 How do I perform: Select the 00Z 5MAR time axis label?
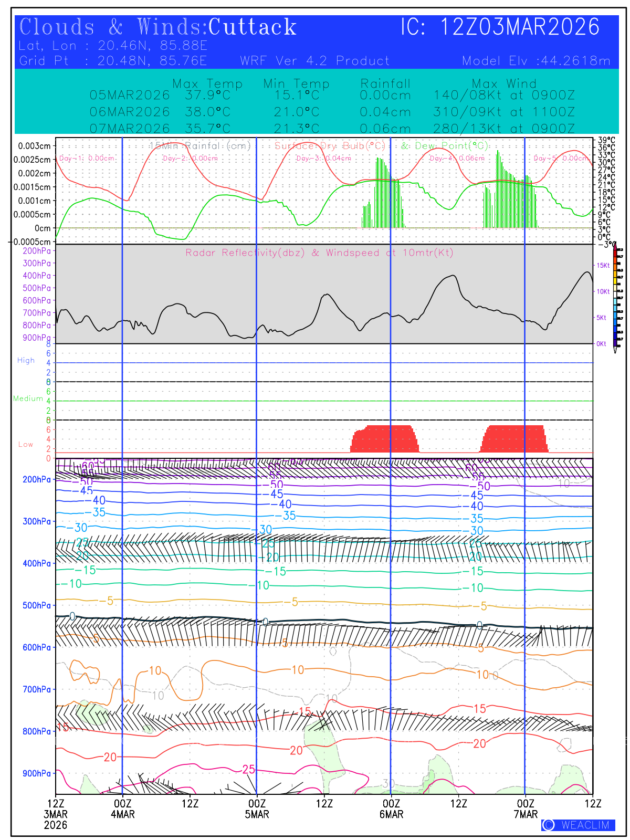pos(257,809)
